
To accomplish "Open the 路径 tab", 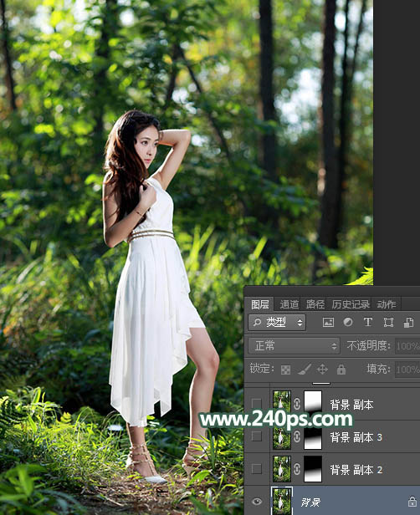I will coord(315,304).
